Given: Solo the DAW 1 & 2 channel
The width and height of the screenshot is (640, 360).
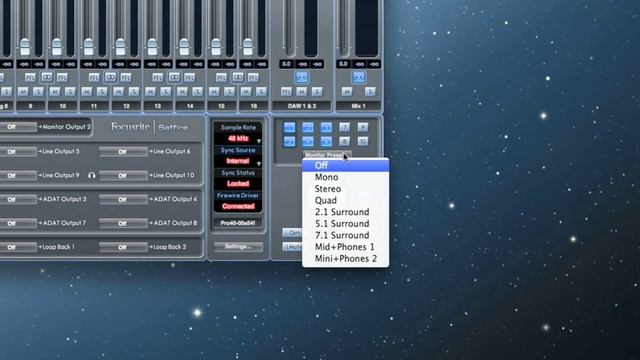Looking at the screenshot, I should tap(317, 92).
